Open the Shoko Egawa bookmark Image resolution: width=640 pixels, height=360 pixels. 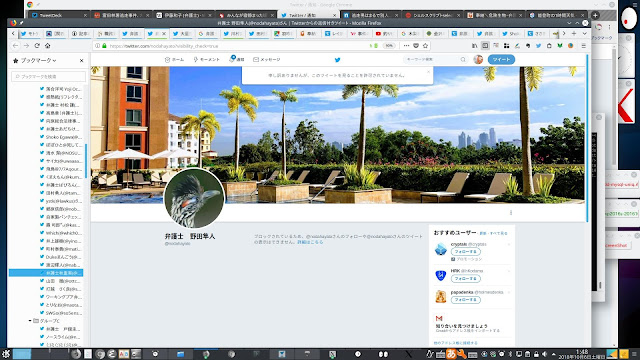[x=61, y=137]
